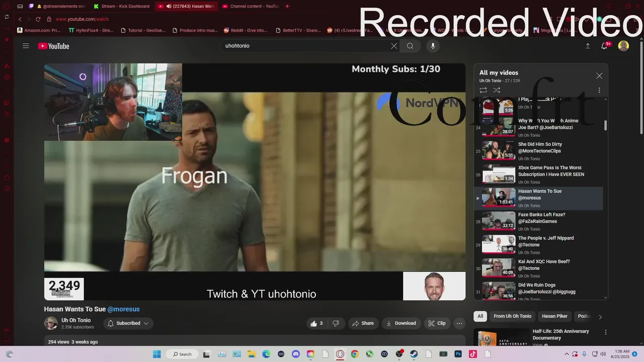Open the Windows Start menu
This screenshot has width=644, height=362.
click(x=157, y=354)
